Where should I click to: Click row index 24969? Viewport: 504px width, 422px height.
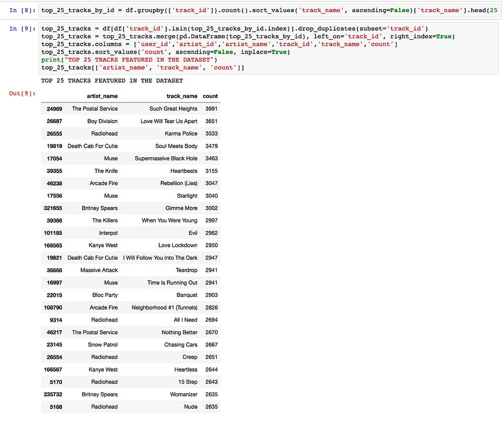[x=54, y=109]
